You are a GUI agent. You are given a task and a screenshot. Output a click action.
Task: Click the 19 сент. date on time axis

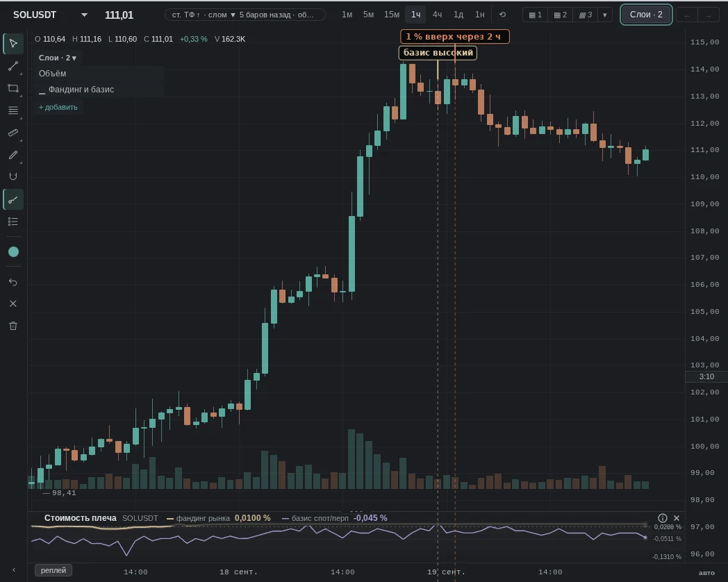tap(446, 572)
